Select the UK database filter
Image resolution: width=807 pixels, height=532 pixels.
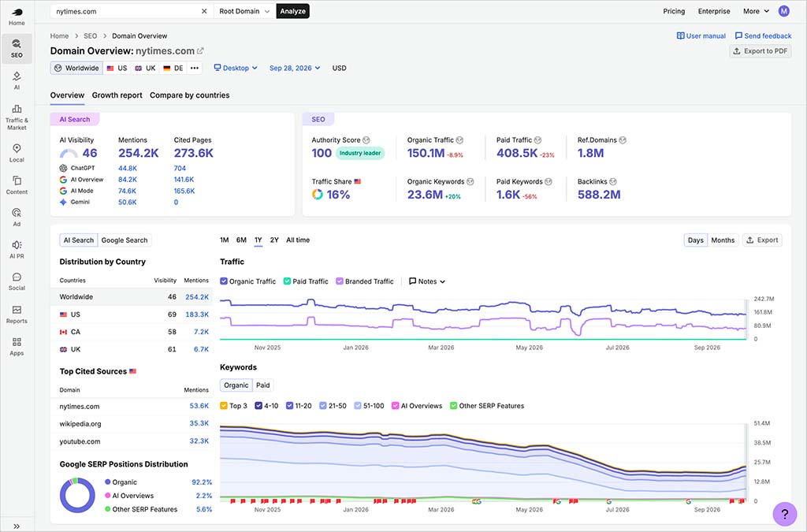(145, 68)
